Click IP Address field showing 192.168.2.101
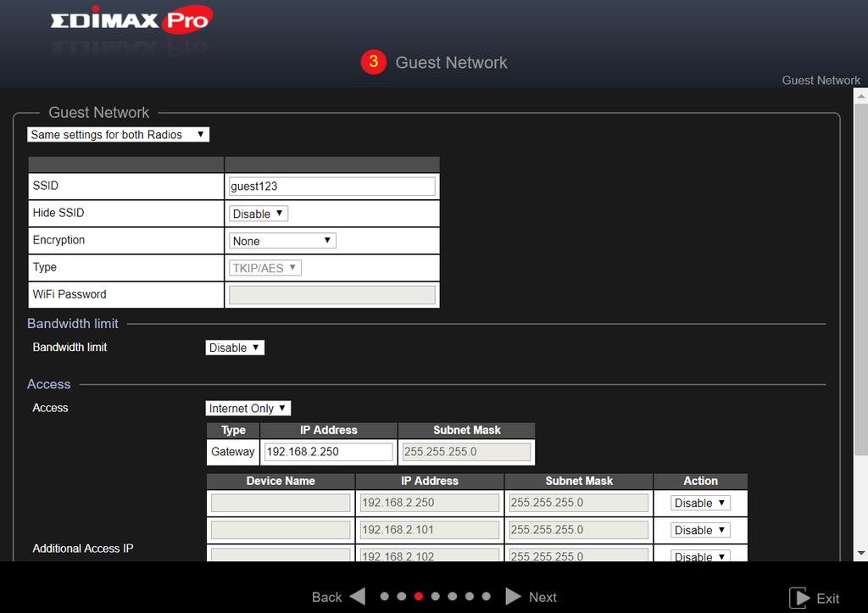Viewport: 868px width, 613px height. [430, 530]
